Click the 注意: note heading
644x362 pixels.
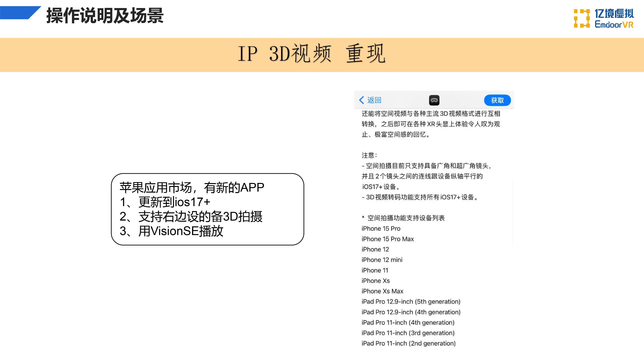(369, 155)
